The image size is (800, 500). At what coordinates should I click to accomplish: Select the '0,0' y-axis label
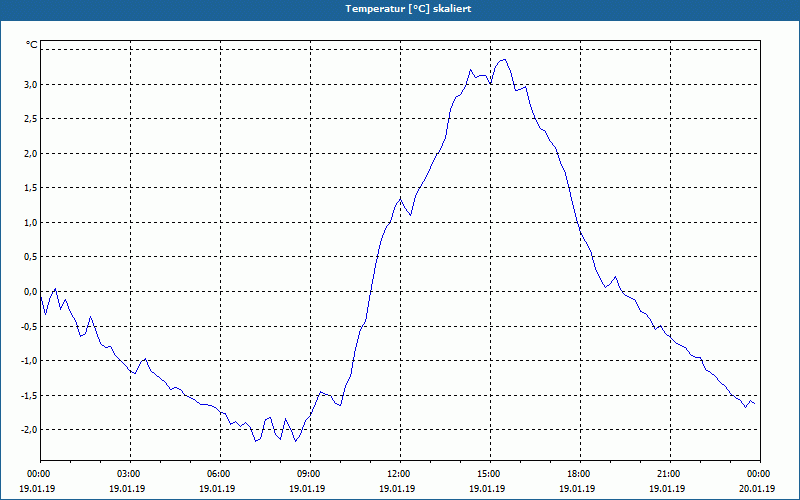(31, 292)
